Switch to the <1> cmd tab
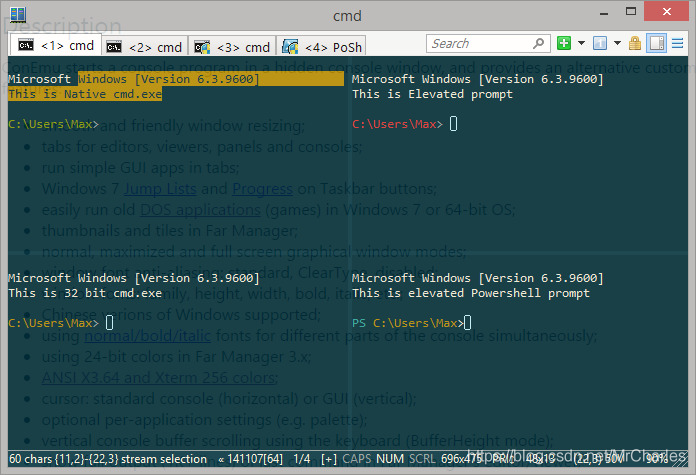 pyautogui.click(x=56, y=45)
